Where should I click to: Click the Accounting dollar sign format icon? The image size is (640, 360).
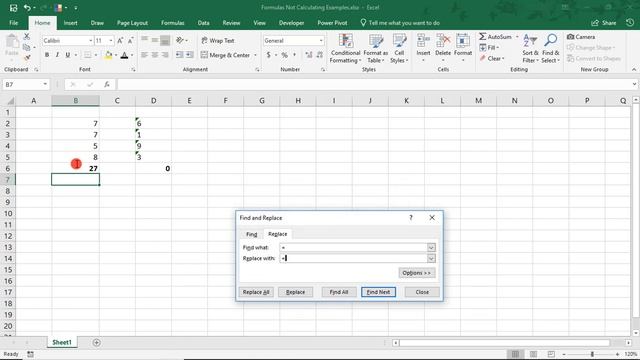[268, 55]
